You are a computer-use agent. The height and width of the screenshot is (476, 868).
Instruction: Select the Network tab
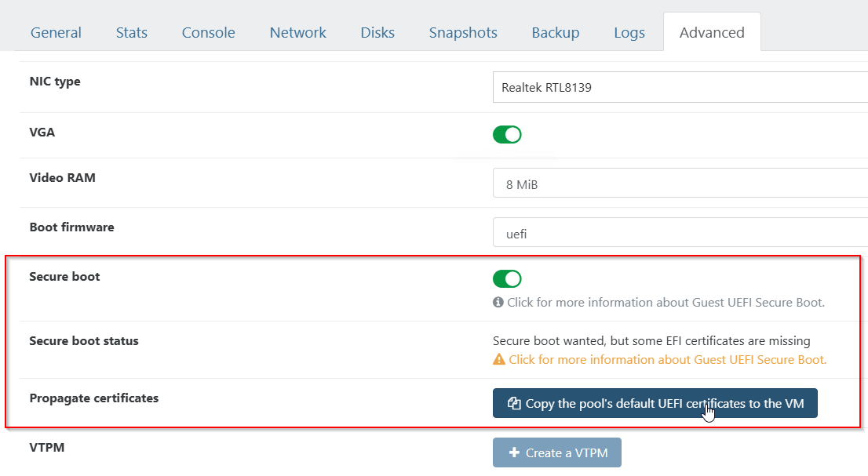click(297, 33)
